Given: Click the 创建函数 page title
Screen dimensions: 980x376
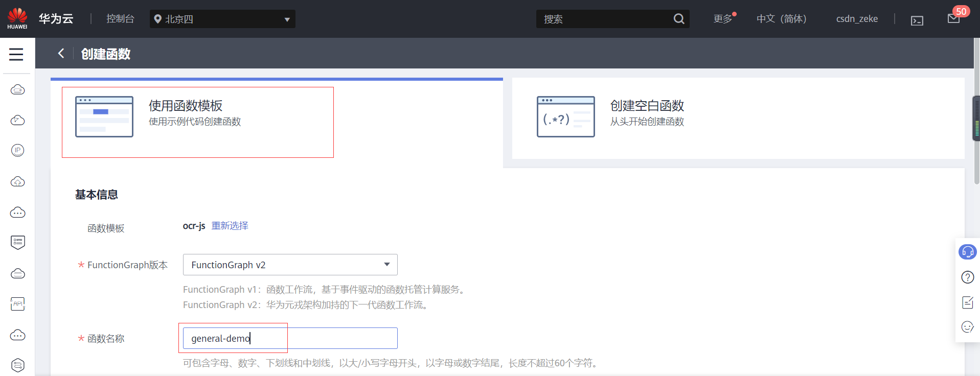Looking at the screenshot, I should tap(106, 54).
